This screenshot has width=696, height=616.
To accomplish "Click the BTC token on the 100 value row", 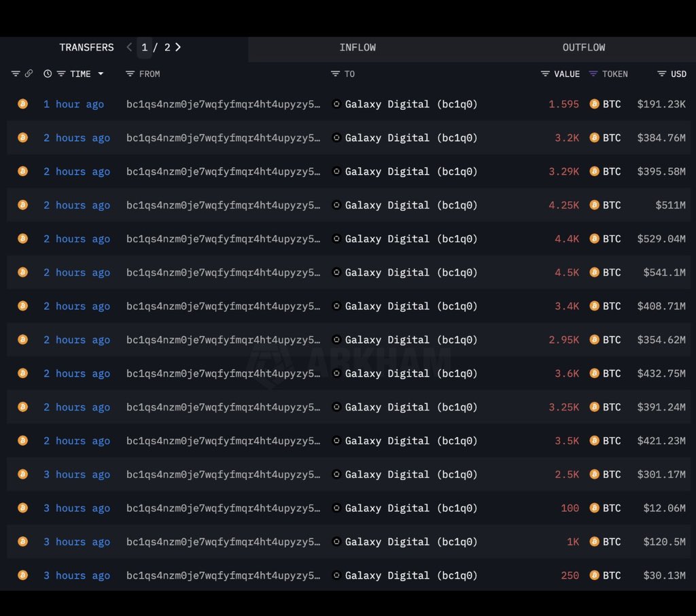I will pyautogui.click(x=605, y=508).
